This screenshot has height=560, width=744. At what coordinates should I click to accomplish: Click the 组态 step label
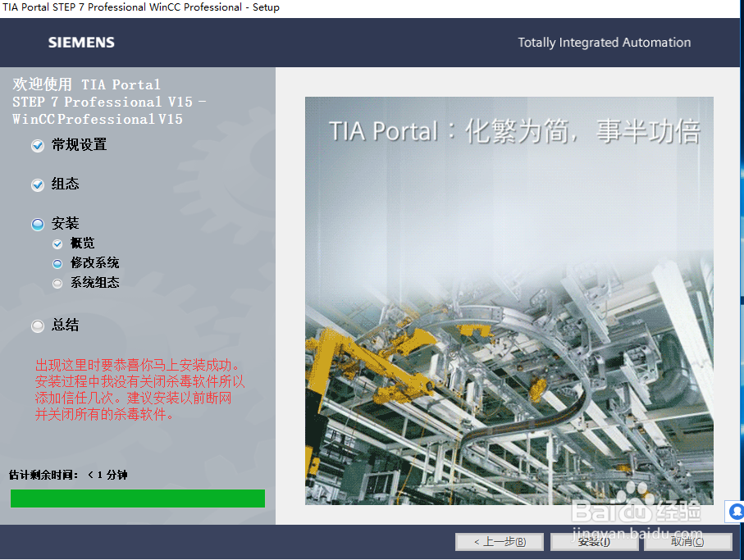point(65,184)
